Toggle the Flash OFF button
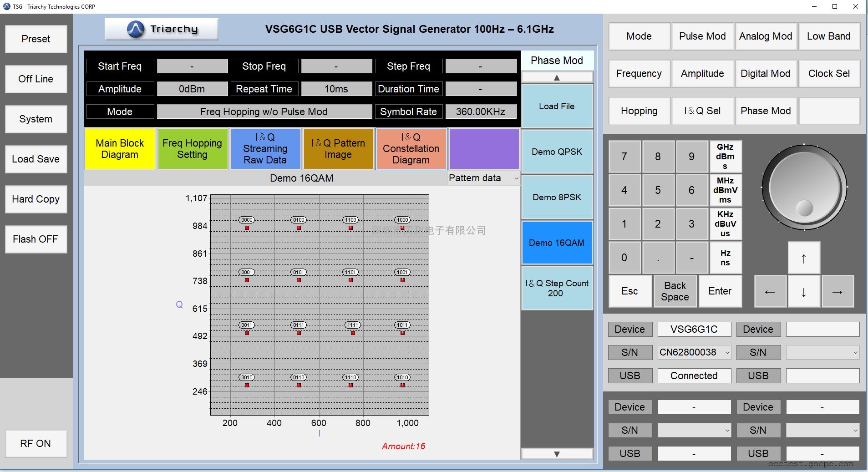Image resolution: width=868 pixels, height=472 pixels. 36,239
